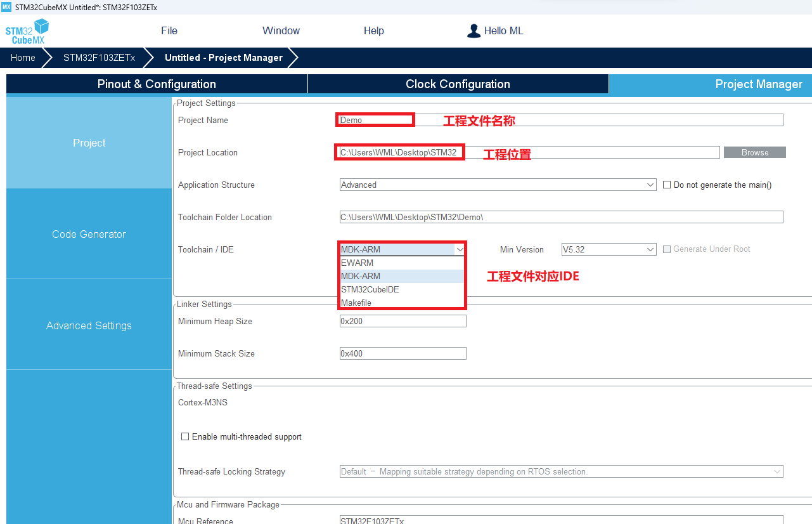Switch to Pinout & Configuration tab
Image resolution: width=812 pixels, height=524 pixels.
click(x=157, y=84)
